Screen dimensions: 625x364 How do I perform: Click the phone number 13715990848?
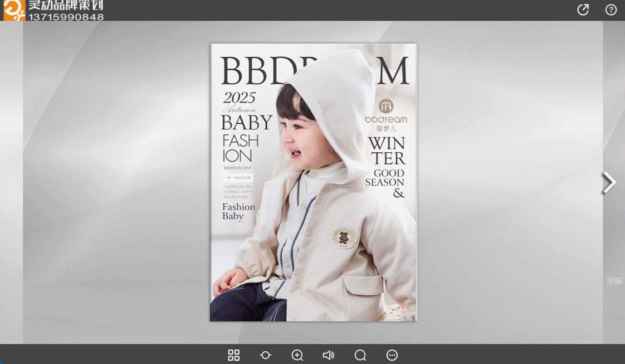[66, 17]
